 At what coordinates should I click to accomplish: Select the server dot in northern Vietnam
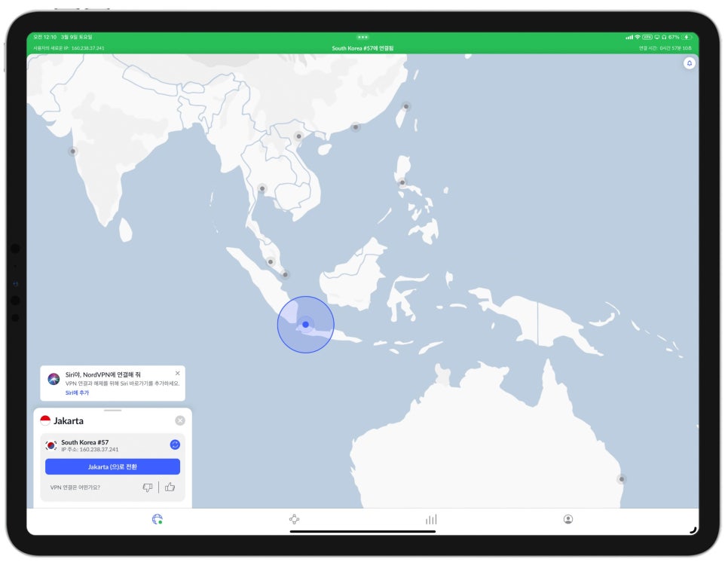298,136
